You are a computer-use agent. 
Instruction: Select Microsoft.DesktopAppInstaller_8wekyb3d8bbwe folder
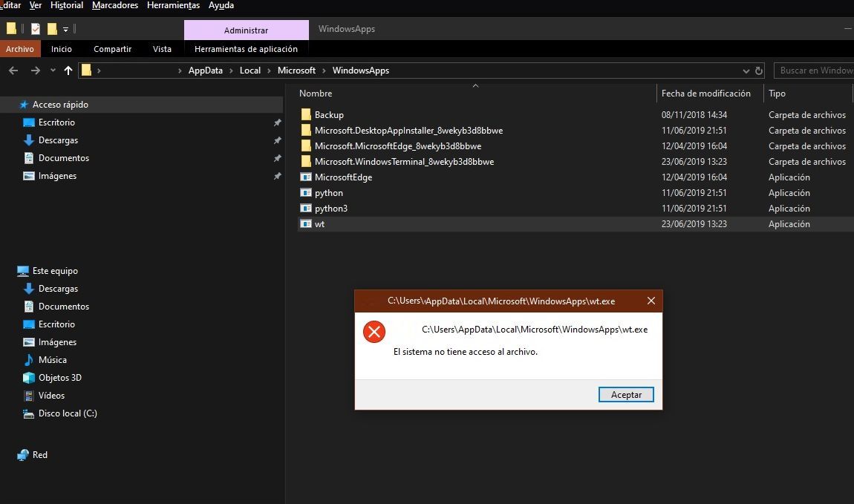(x=408, y=131)
